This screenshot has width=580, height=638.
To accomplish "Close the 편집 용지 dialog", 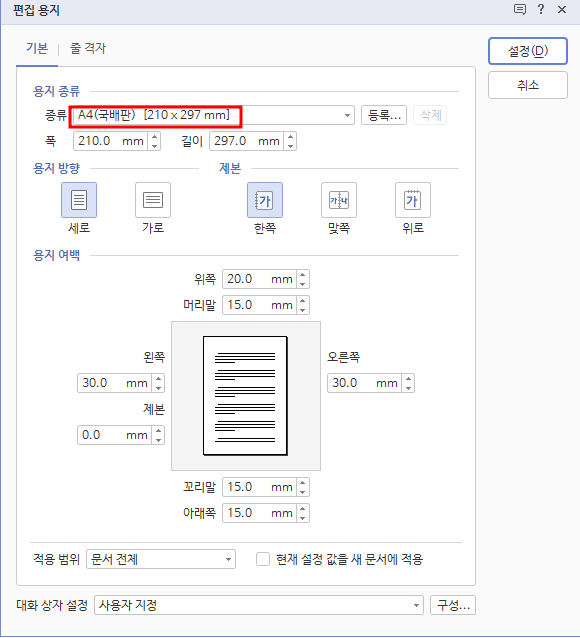I will [562, 9].
